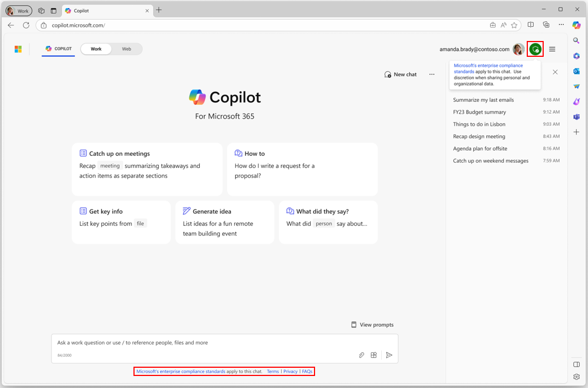Screen dimensions: 588x388
Task: Open the read aloud icon in address bar
Action: (x=504, y=25)
